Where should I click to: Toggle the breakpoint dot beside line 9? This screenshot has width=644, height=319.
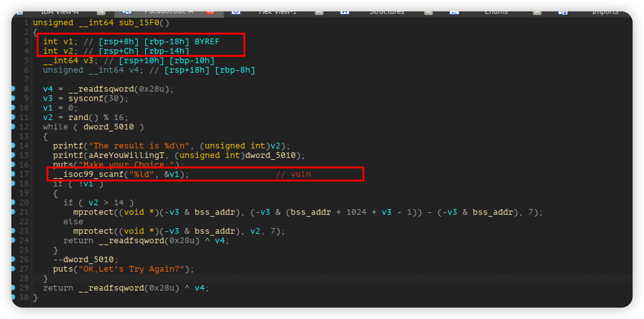[13, 98]
